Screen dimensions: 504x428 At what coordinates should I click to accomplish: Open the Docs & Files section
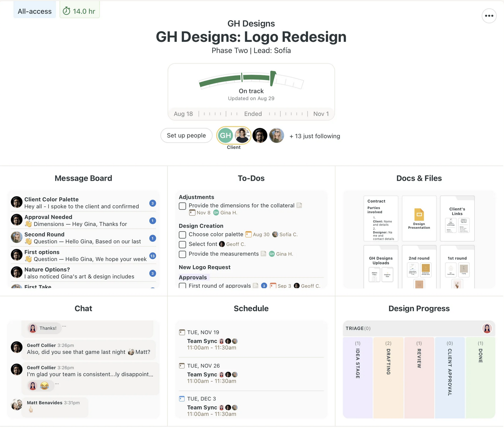pos(419,178)
